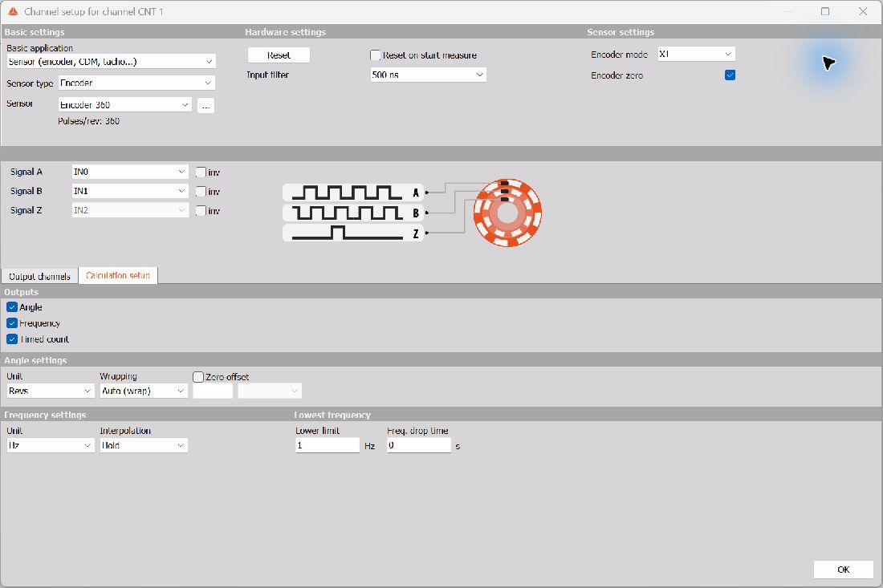Image resolution: width=883 pixels, height=588 pixels.
Task: Open the frequency Unit Hz dropdown
Action: 50,445
